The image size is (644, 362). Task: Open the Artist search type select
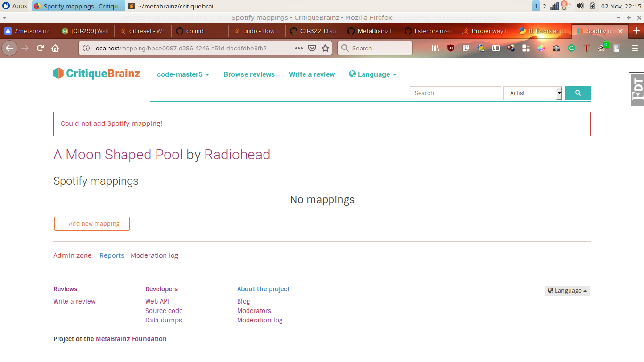pyautogui.click(x=533, y=93)
